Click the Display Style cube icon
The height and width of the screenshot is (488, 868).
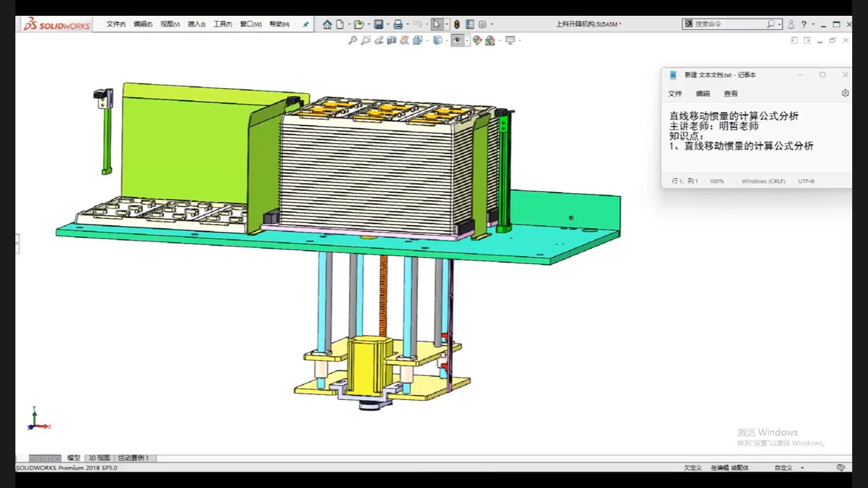tap(437, 41)
